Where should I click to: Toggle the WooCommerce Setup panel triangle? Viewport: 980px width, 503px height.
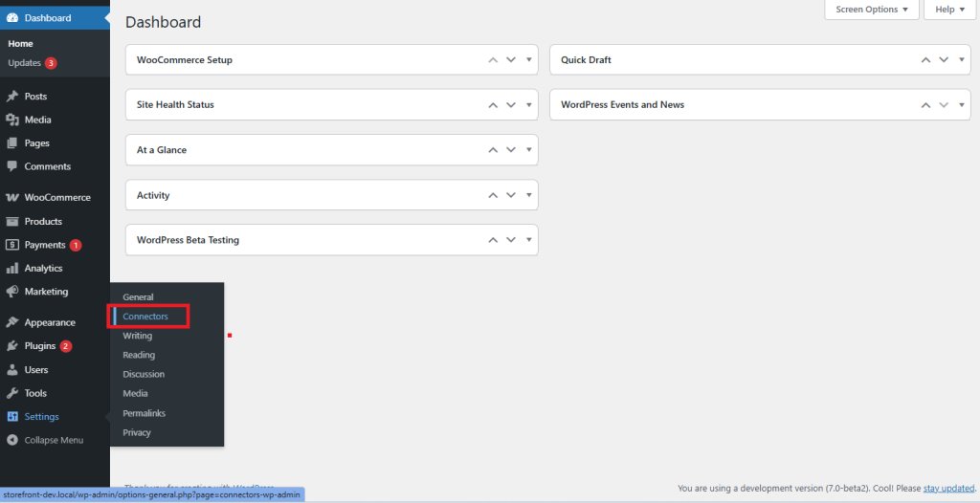click(529, 60)
